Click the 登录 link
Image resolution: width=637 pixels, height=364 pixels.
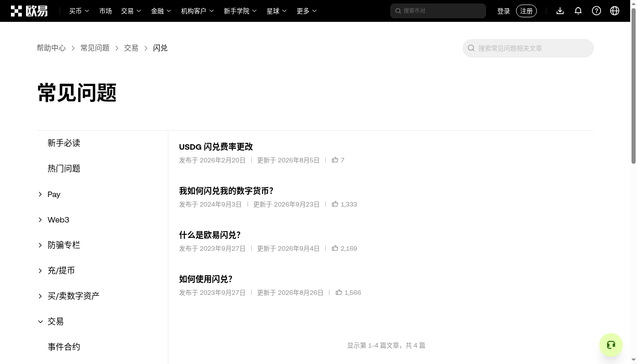tap(504, 11)
